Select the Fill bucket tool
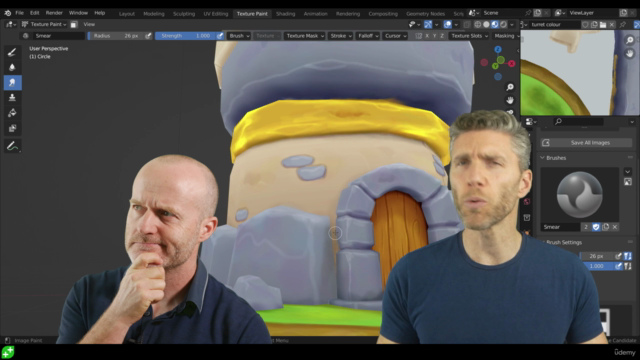 pos(12,113)
